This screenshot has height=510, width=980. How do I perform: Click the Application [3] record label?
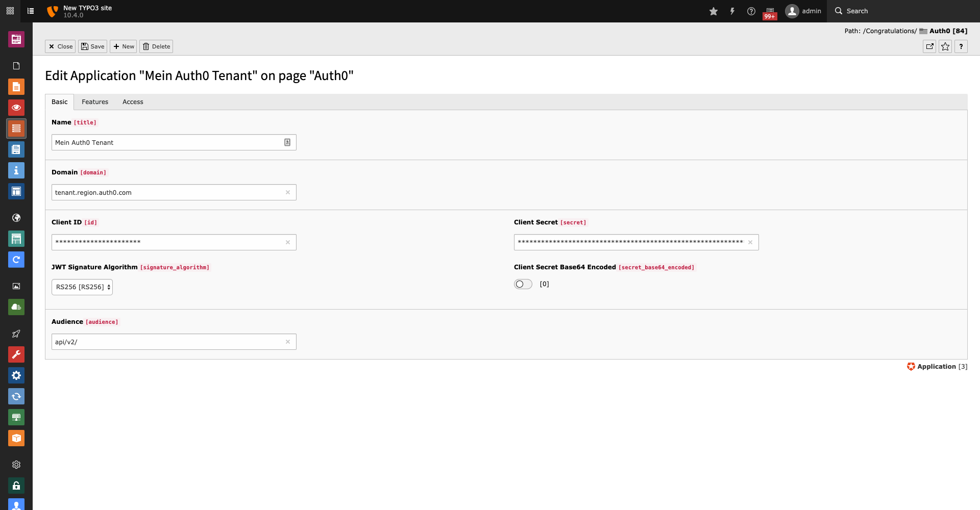click(937, 367)
